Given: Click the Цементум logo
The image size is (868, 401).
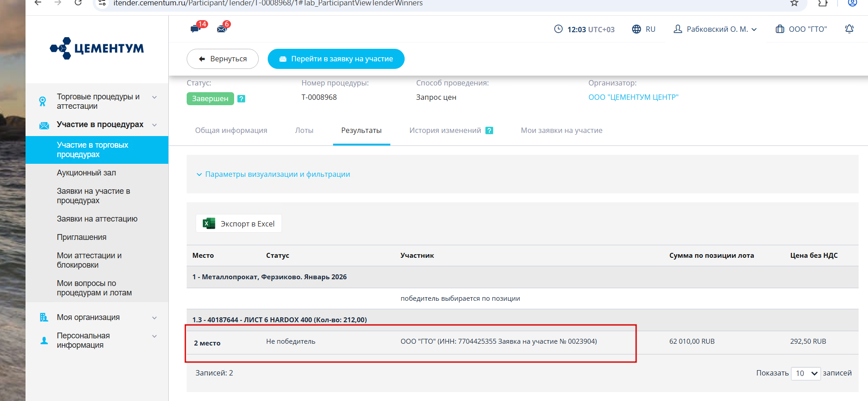Looking at the screenshot, I should (x=97, y=48).
